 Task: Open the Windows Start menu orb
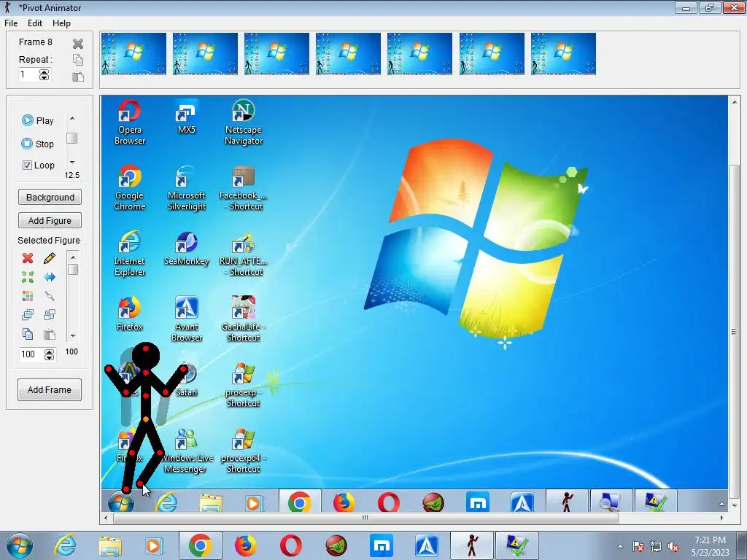click(20, 545)
